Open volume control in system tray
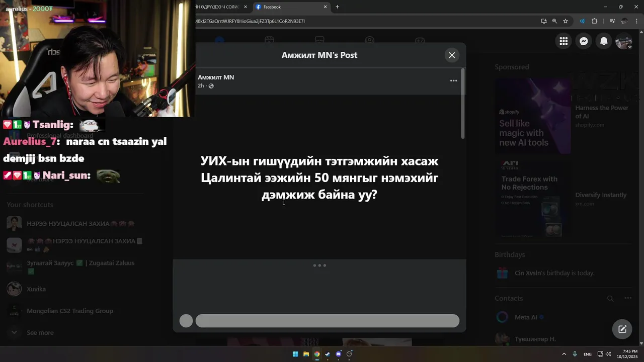The width and height of the screenshot is (644, 362). 608,354
